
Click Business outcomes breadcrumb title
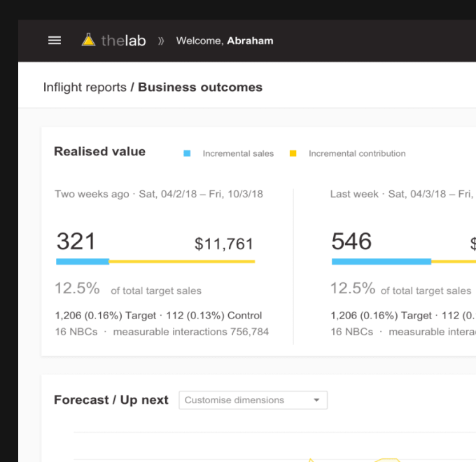point(200,87)
